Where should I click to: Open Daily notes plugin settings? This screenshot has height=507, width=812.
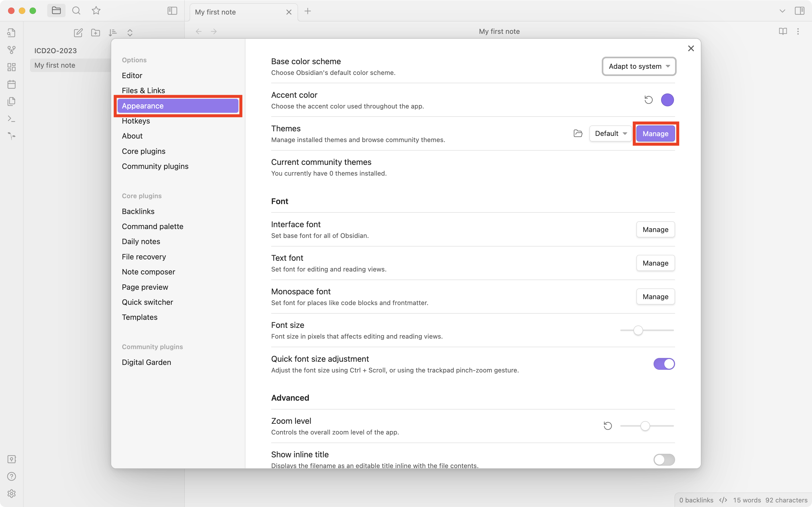coord(178,241)
